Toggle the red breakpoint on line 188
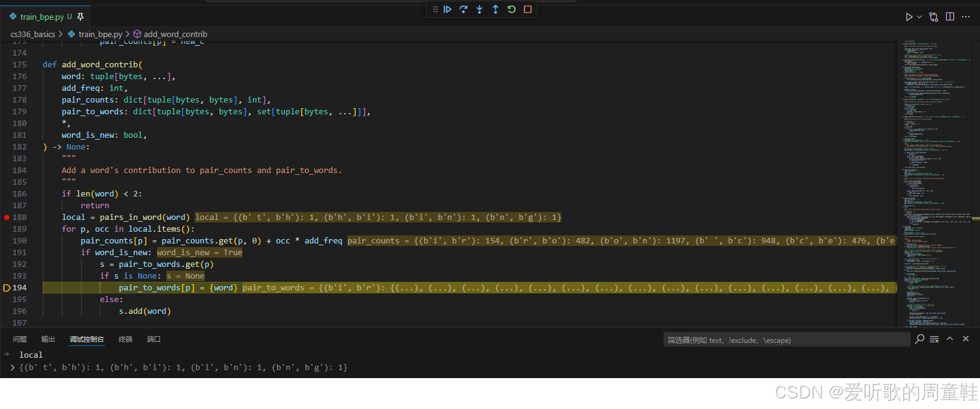Image resolution: width=980 pixels, height=409 pixels. (x=6, y=217)
